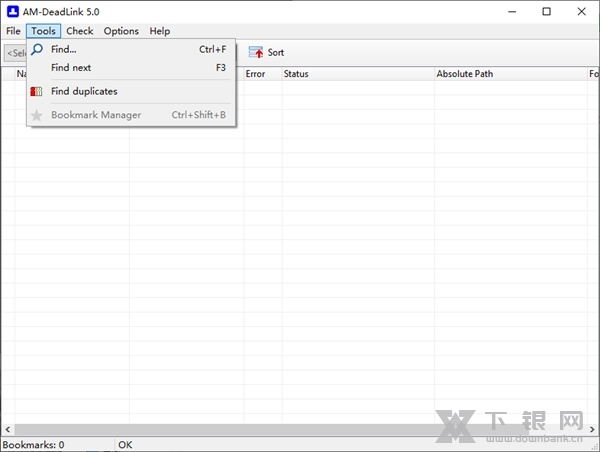600x452 pixels.
Task: Click the Sort toolbar icon
Action: click(256, 52)
